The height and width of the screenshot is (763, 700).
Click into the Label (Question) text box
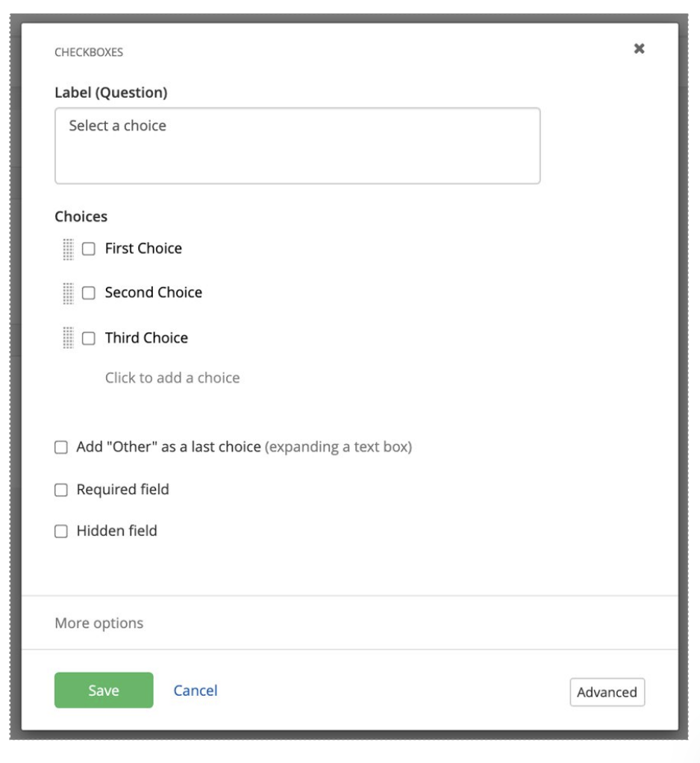pyautogui.click(x=297, y=146)
